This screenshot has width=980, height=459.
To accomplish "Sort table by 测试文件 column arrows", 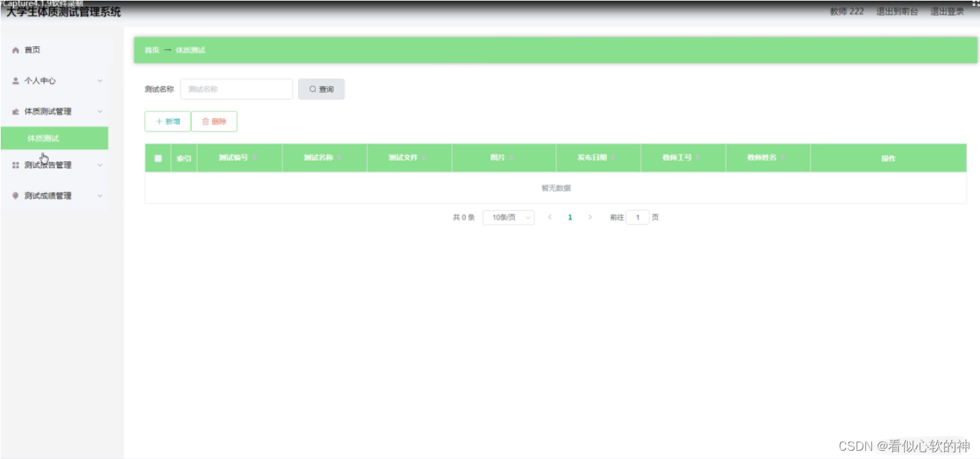I will pos(424,158).
